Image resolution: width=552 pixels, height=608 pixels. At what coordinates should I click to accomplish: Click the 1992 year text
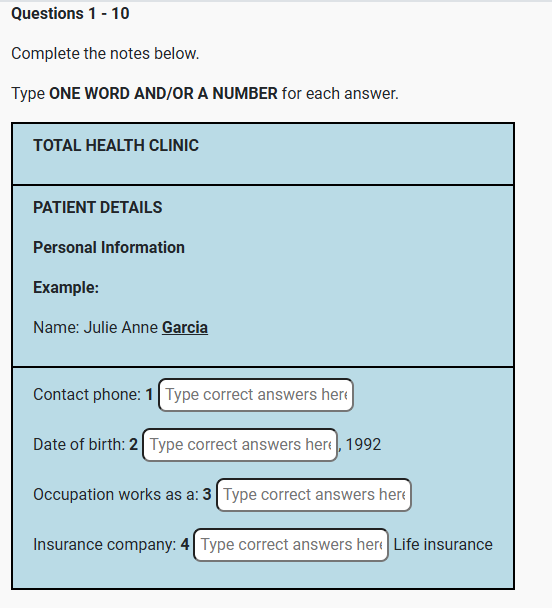[363, 445]
